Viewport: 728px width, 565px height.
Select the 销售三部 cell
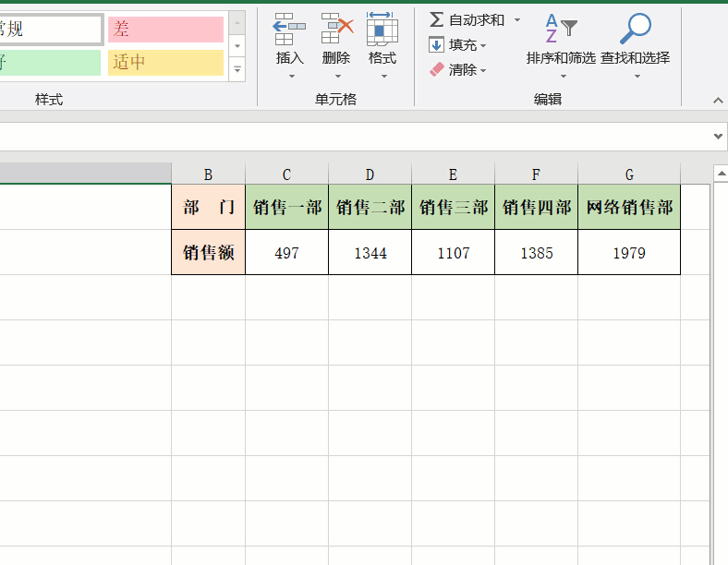click(x=453, y=207)
